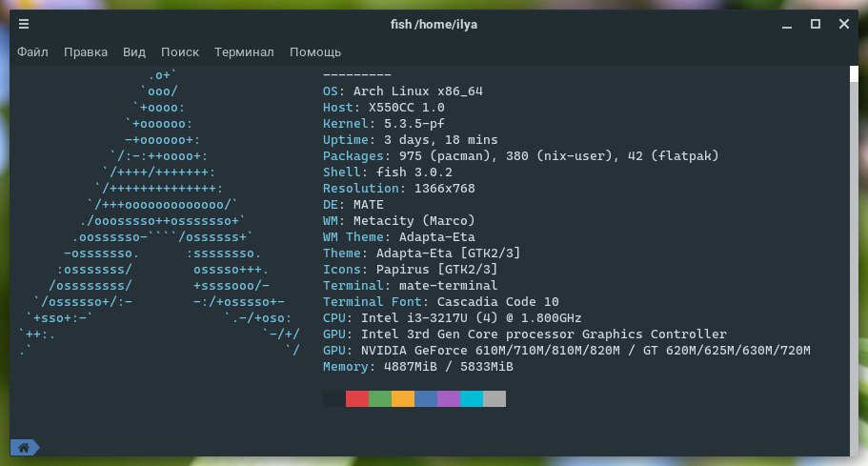
Task: Click the 'Uptime: 3 days, 18 mins' line
Action: coord(411,139)
